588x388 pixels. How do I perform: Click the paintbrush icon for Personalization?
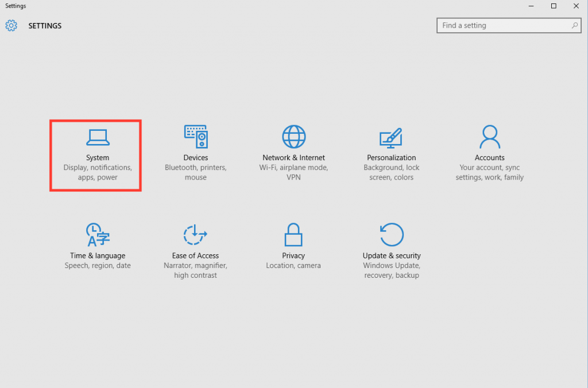point(391,137)
